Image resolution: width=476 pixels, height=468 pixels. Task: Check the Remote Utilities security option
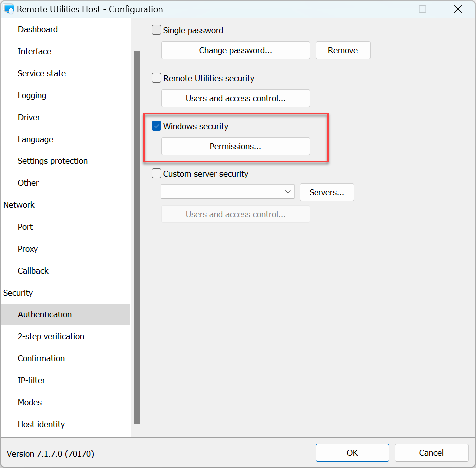pos(157,78)
